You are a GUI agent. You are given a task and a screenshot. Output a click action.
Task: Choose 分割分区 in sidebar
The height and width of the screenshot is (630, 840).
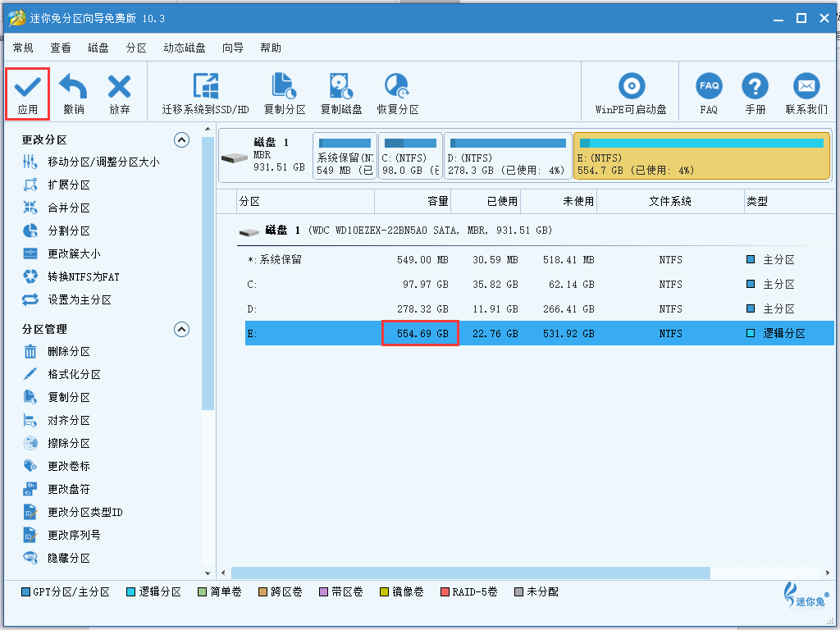tap(57, 231)
